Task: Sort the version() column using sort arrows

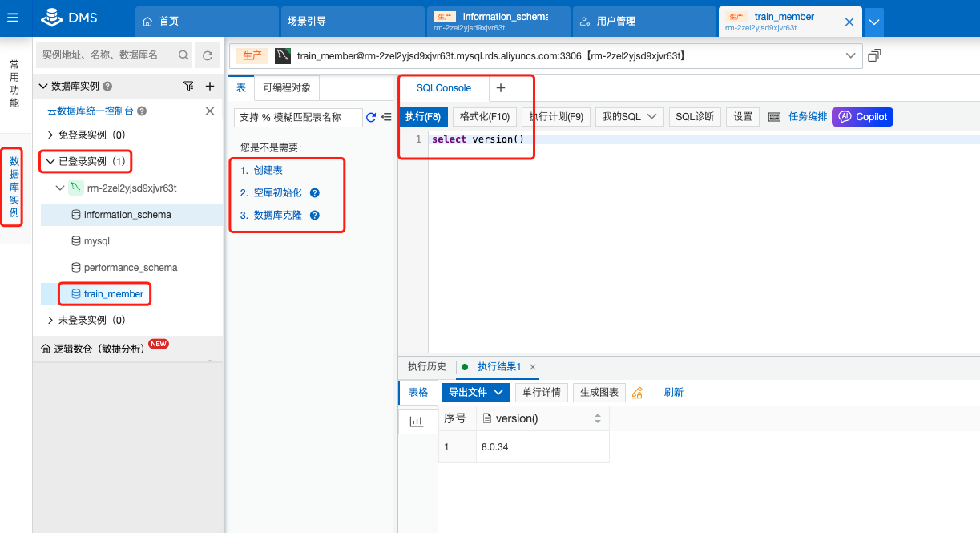Action: (x=597, y=418)
